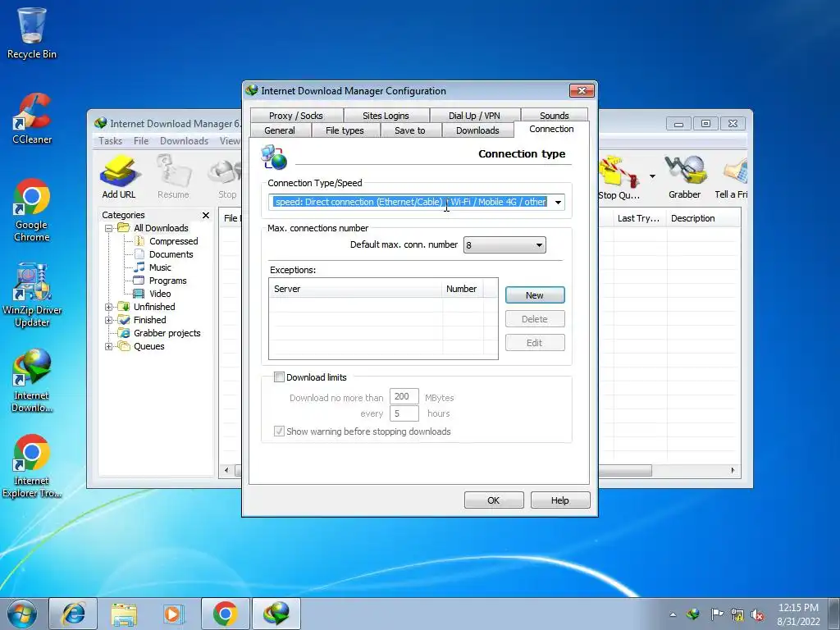Viewport: 840px width, 630px height.
Task: Open Windows Explorer from the taskbar
Action: (124, 614)
